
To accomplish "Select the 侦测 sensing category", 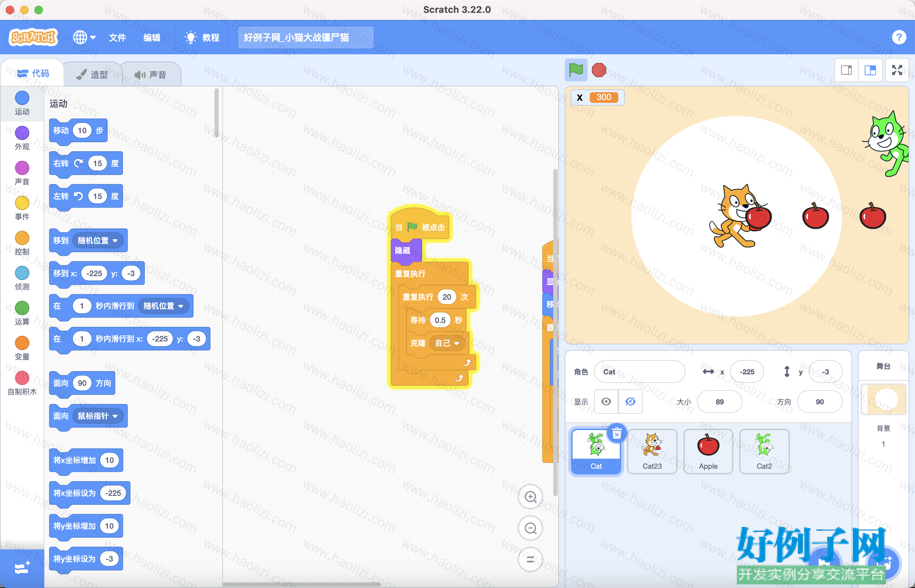I will (x=22, y=278).
